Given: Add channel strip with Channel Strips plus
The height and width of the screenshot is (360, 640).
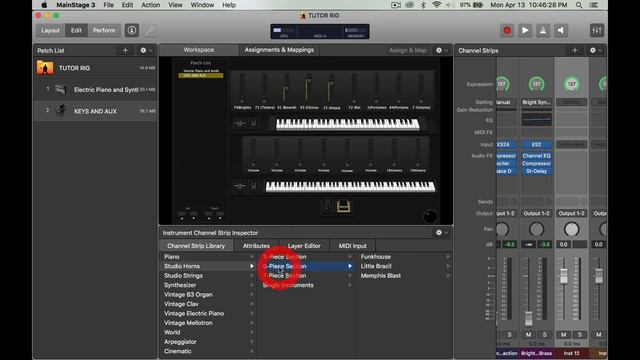Looking at the screenshot, I should (575, 51).
